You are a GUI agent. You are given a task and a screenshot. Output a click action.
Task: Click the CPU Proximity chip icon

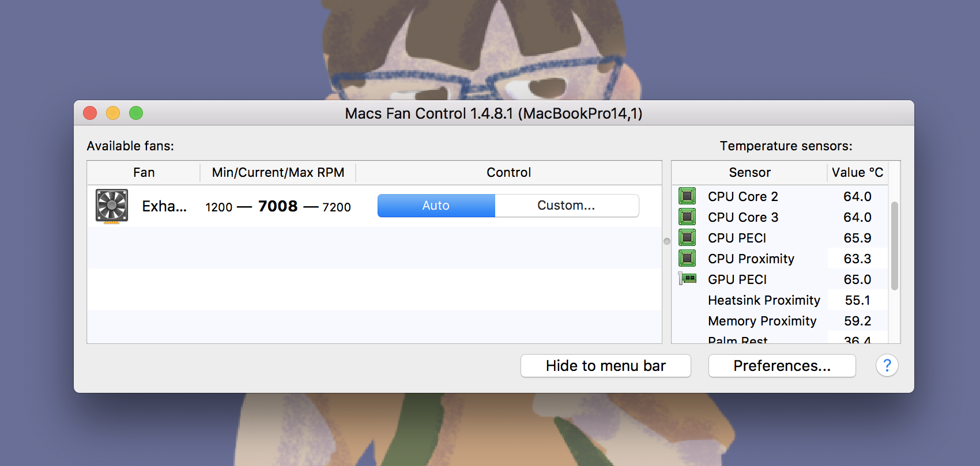point(687,259)
